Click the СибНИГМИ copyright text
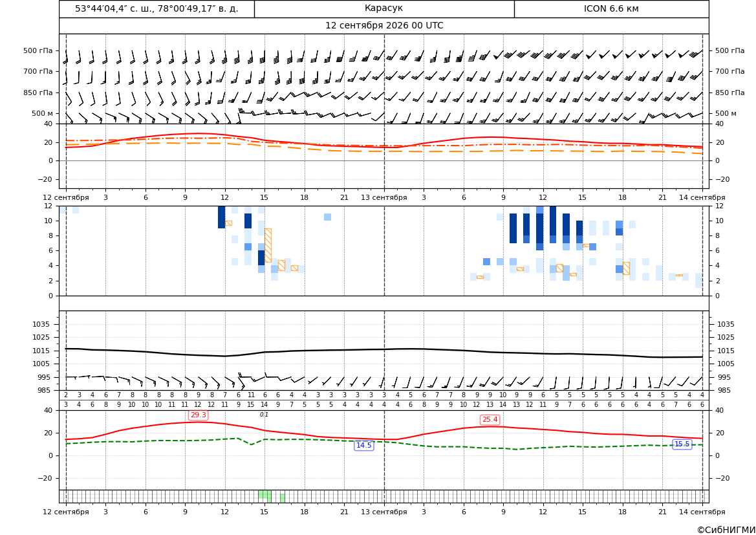This screenshot has width=756, height=535. 726,530
